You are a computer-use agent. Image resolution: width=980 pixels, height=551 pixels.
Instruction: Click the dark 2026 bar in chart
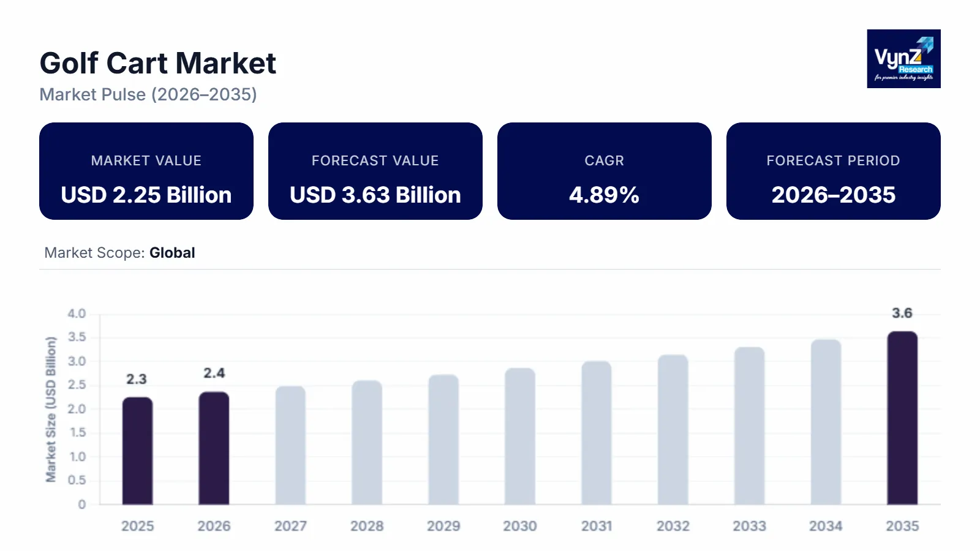coord(214,448)
